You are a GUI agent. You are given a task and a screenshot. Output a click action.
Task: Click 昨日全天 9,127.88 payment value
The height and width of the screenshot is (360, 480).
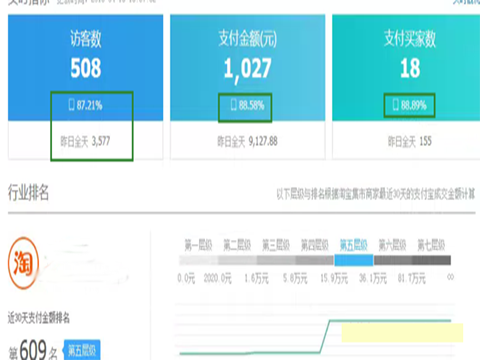pos(247,141)
